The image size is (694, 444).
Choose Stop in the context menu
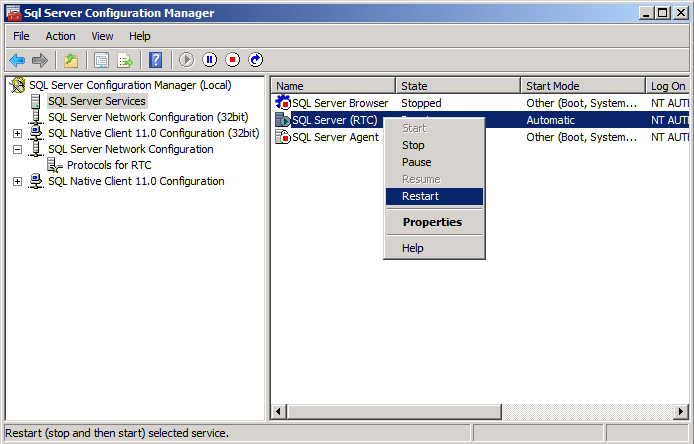tap(434, 145)
